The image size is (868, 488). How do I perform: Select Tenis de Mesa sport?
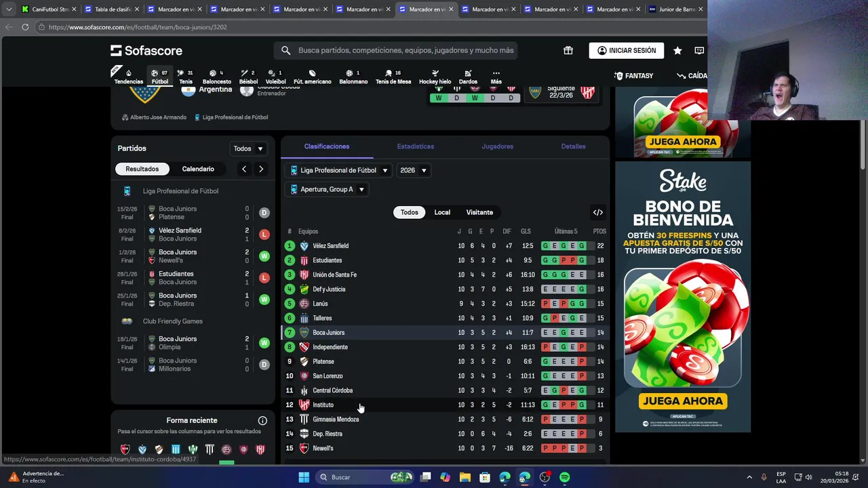[x=393, y=77]
